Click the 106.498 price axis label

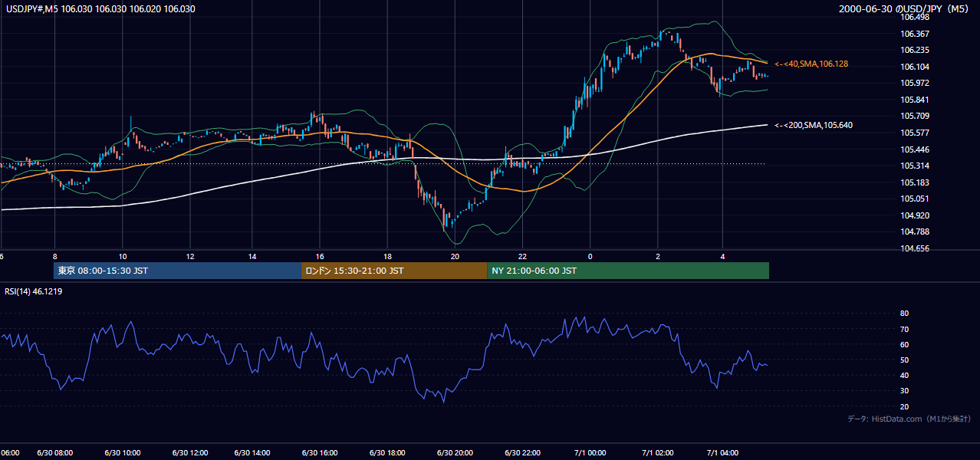point(914,17)
